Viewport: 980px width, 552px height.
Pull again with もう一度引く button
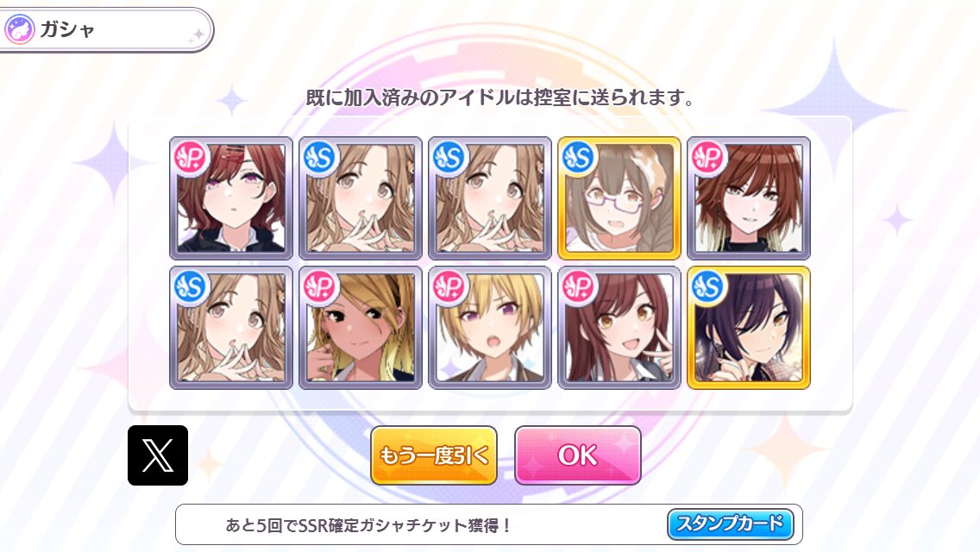(x=434, y=455)
